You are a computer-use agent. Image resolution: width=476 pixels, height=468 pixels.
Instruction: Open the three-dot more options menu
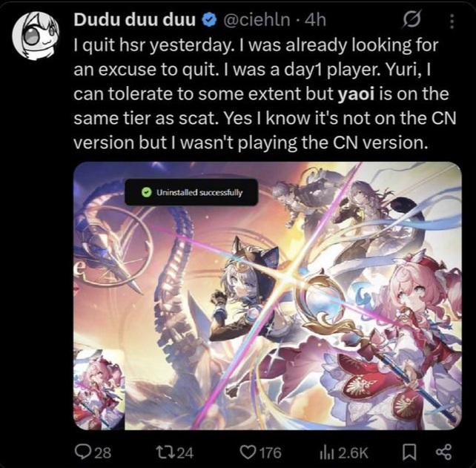point(452,22)
